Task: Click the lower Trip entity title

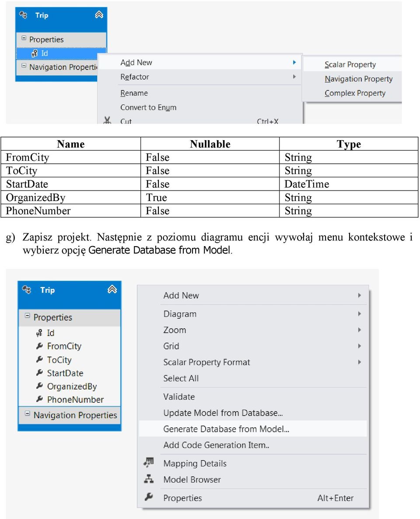Action: (x=47, y=290)
